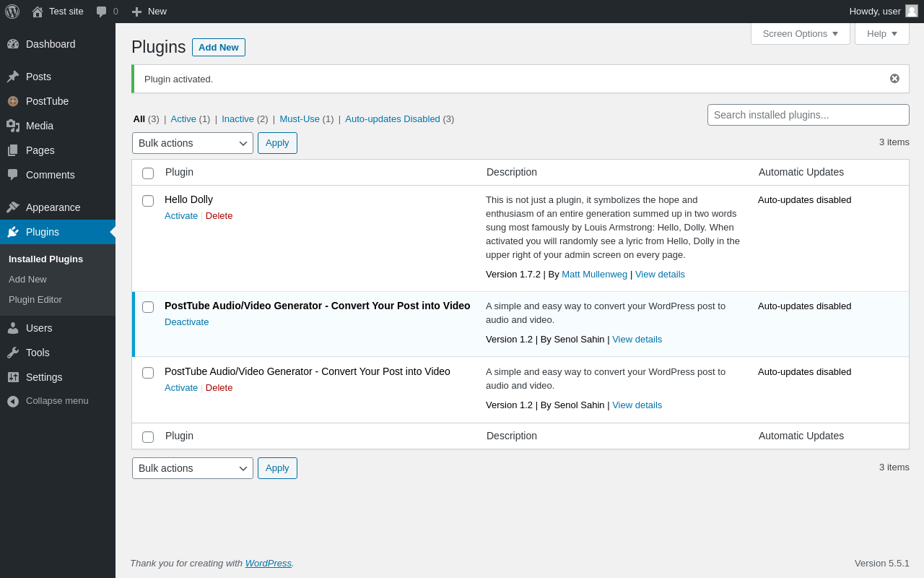Viewport: 924px width, 578px height.
Task: Click the Plugin column header at top
Action: tap(180, 173)
